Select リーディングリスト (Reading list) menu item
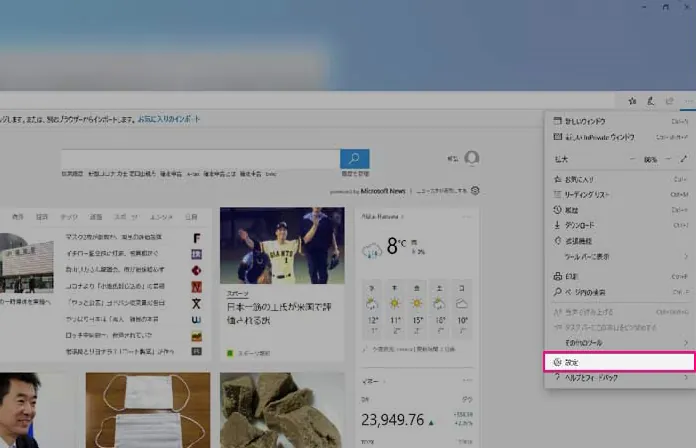 (x=620, y=194)
